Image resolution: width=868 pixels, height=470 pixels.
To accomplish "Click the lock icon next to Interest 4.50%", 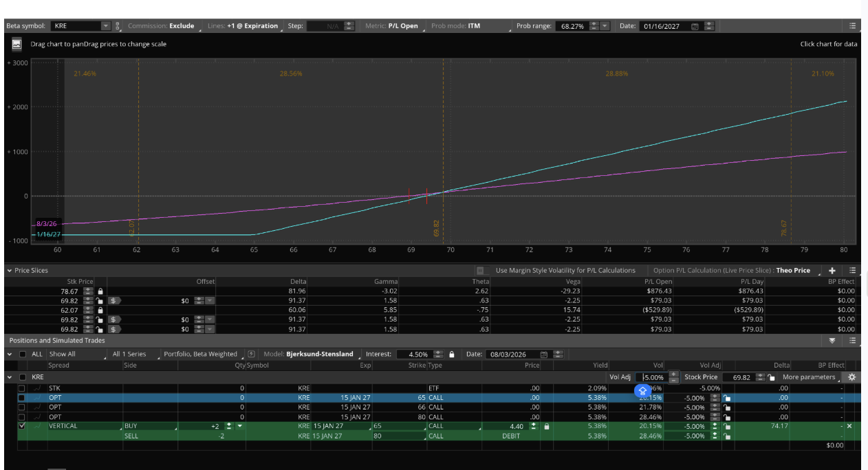I will pos(452,354).
